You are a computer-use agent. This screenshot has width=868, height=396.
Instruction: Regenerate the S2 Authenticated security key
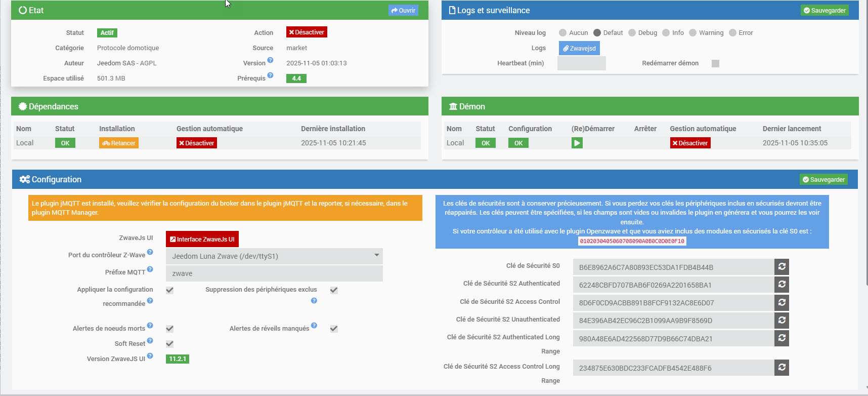(782, 285)
